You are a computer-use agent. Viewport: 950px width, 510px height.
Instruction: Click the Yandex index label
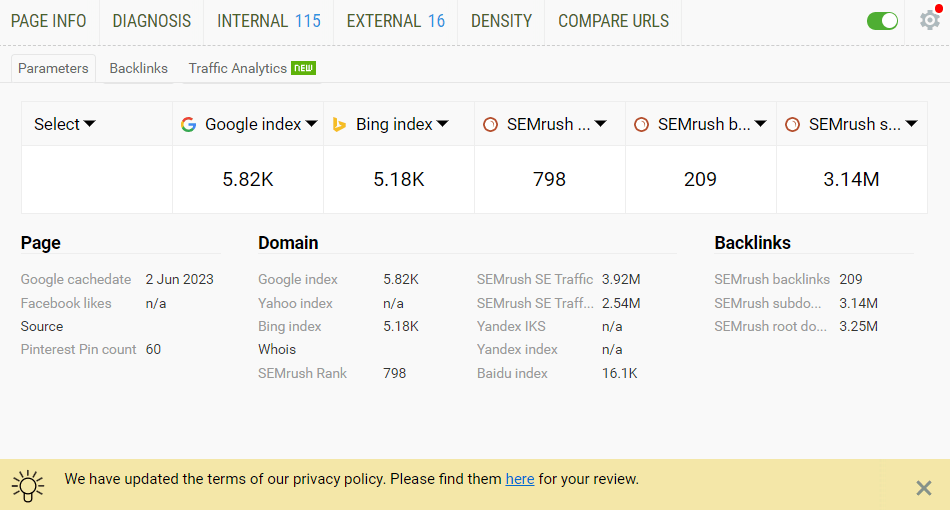(x=517, y=349)
